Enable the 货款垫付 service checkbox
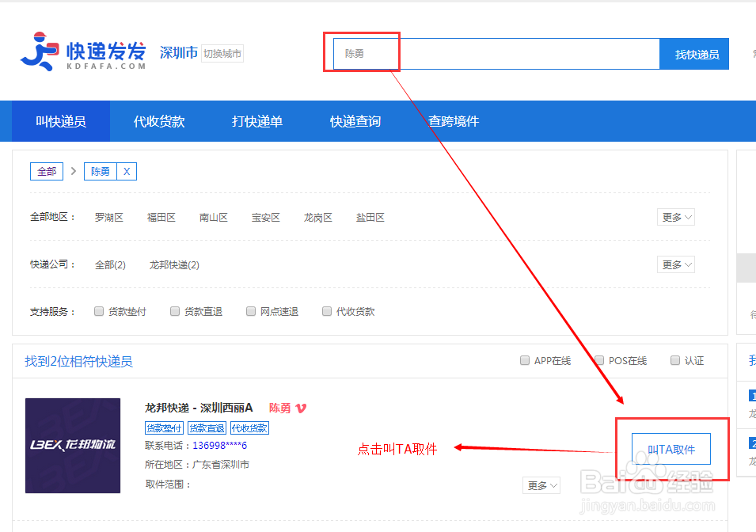This screenshot has width=756, height=532. tap(99, 310)
